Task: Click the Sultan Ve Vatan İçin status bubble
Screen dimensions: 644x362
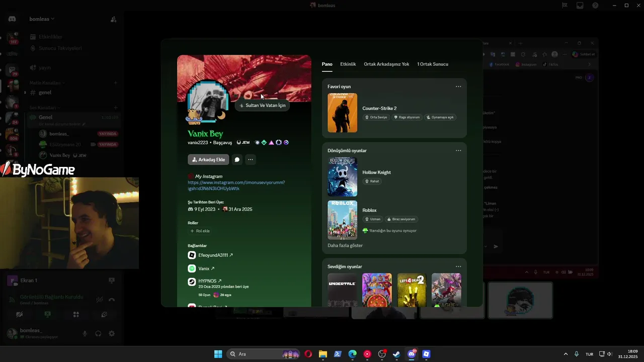Action: point(262,106)
